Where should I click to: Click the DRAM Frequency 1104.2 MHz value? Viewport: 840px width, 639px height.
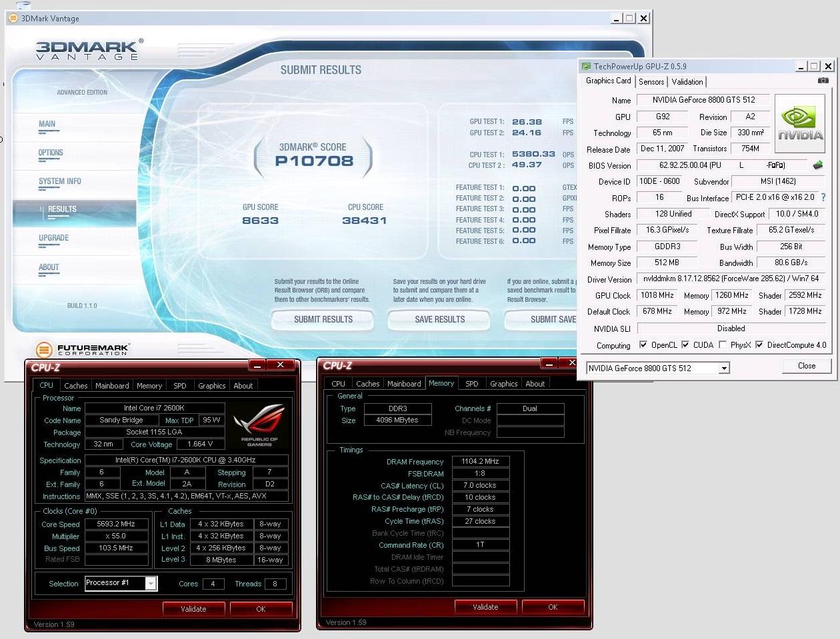point(480,461)
